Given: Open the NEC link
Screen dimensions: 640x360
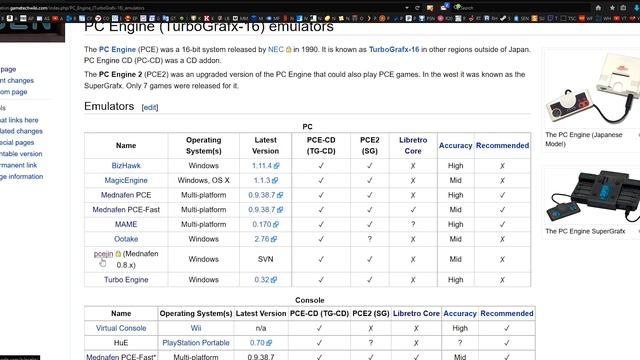Looking at the screenshot, I should click(276, 49).
